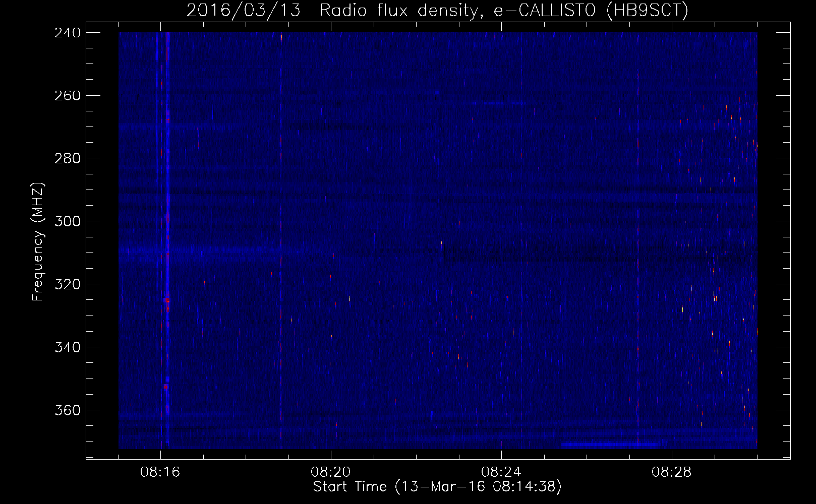
Task: Click the 08:28 time tick label
Action: (672, 472)
